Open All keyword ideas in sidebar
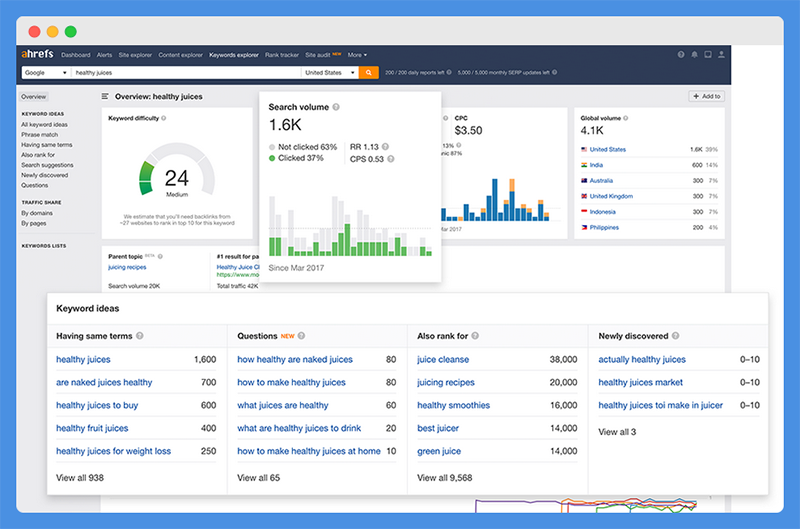Viewport: 800px width, 529px height. coord(44,124)
